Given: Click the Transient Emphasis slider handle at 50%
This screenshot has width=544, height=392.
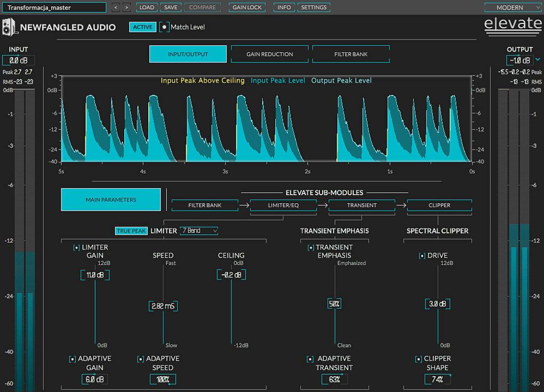Looking at the screenshot, I should pos(334,304).
